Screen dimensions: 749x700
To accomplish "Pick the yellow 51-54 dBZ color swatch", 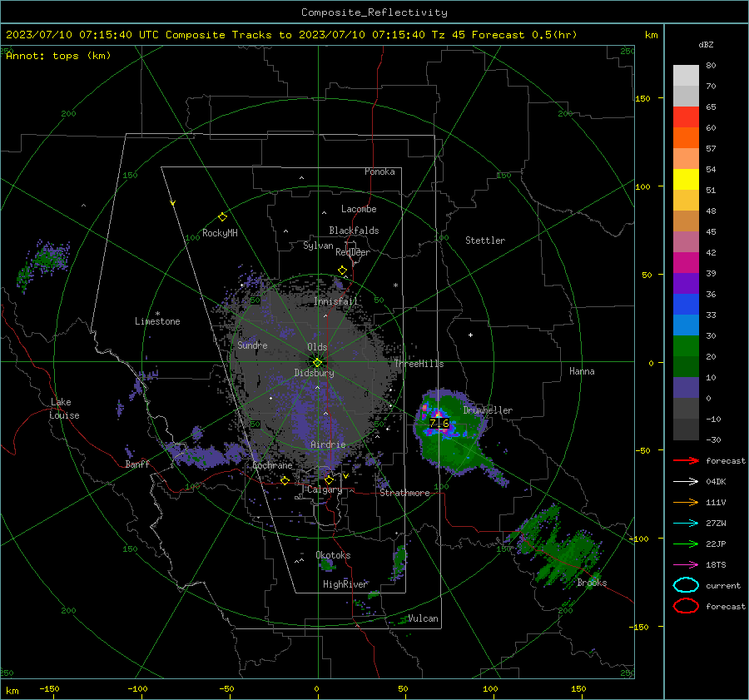I will (x=686, y=180).
